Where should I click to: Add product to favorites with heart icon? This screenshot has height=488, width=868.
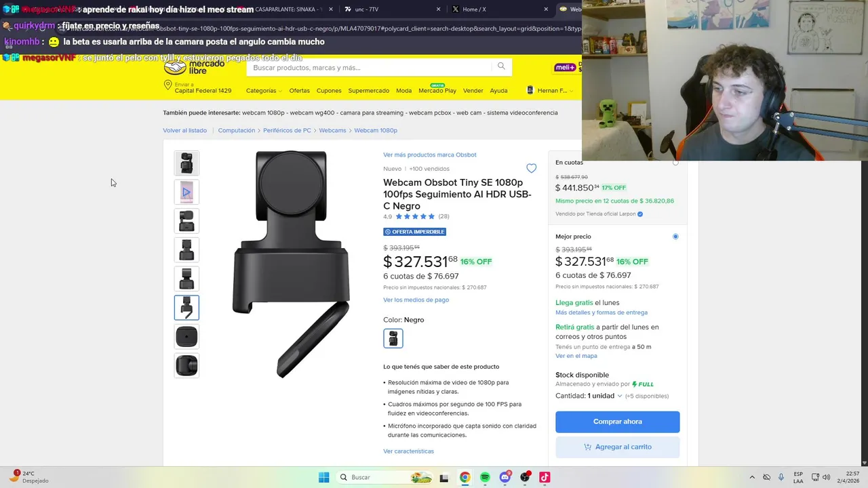(x=531, y=168)
